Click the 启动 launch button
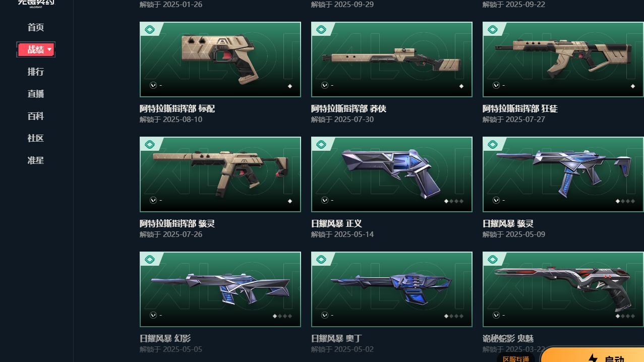Image resolution: width=644 pixels, height=362 pixels. tap(593, 355)
